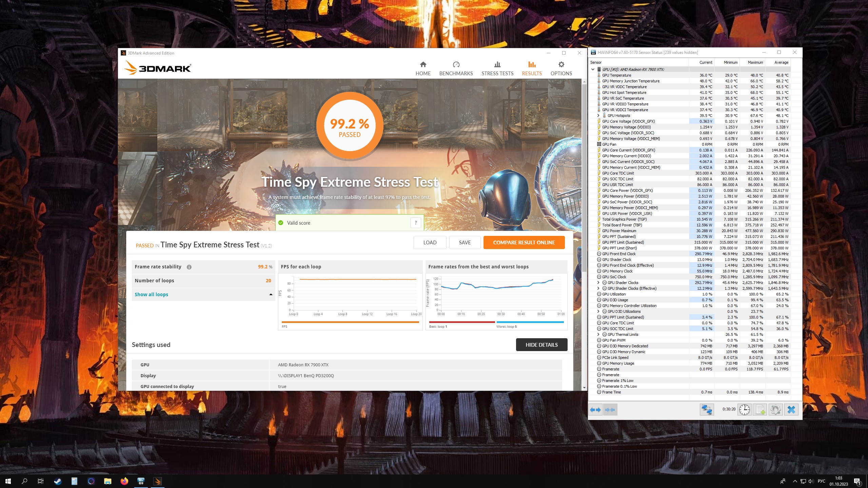Open HWiNFO remote network monitoring icon
The height and width of the screenshot is (488, 868).
(x=707, y=410)
